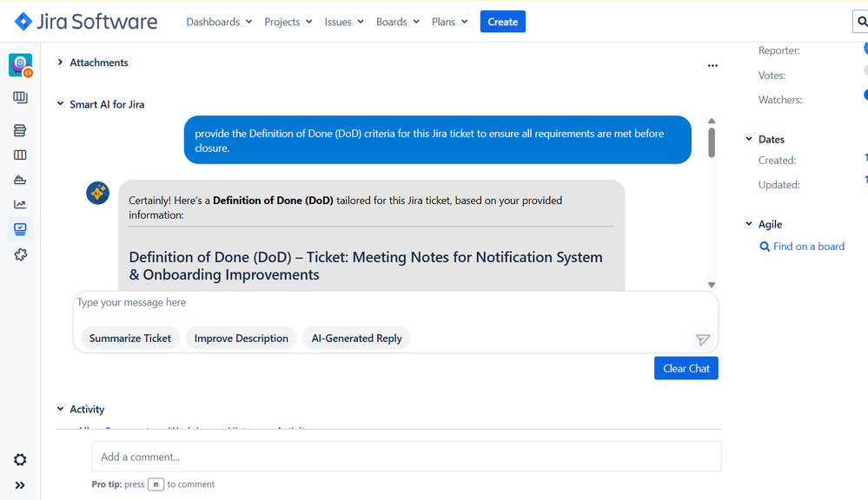868x500 pixels.
Task: Click the Updated date label
Action: 779,185
